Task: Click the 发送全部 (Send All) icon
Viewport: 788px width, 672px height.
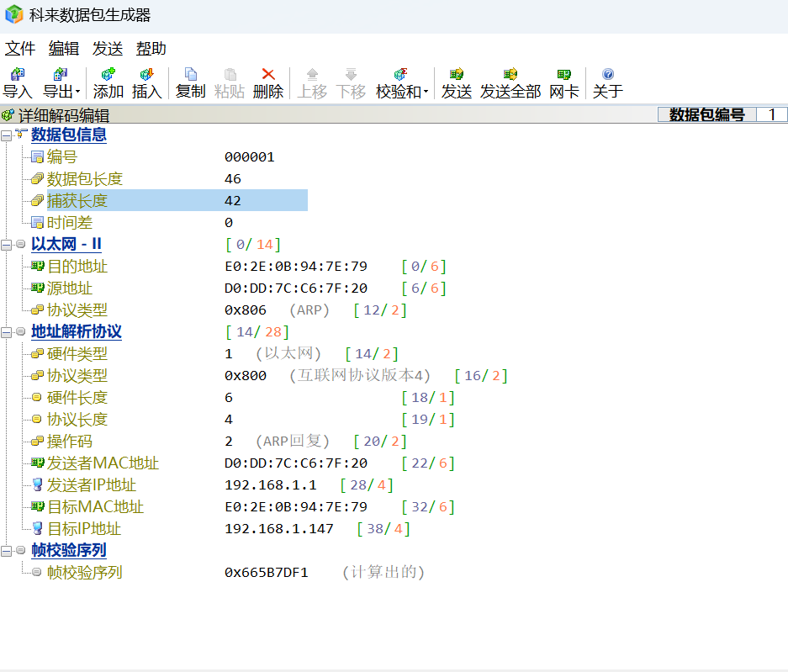Action: click(x=510, y=82)
